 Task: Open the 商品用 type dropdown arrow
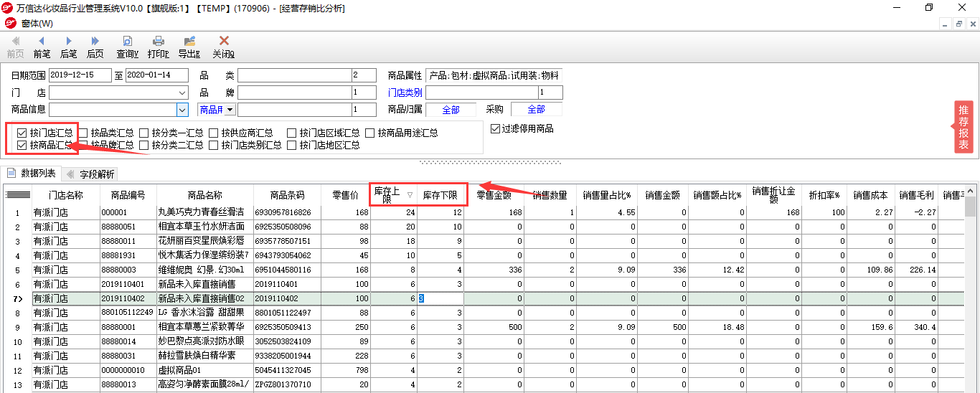click(x=230, y=110)
